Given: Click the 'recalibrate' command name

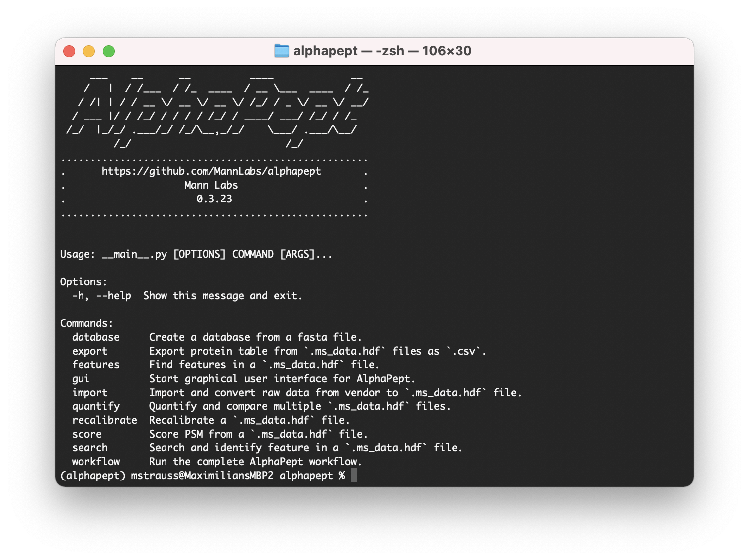Looking at the screenshot, I should [105, 420].
